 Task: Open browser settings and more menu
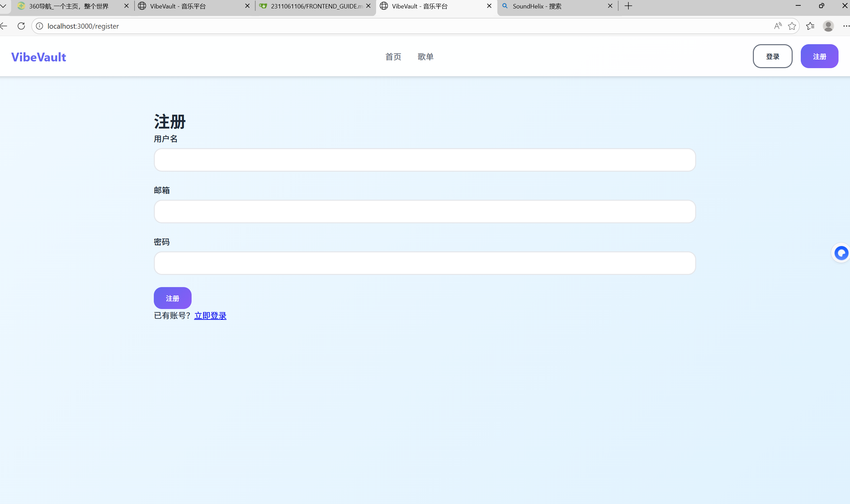click(846, 26)
